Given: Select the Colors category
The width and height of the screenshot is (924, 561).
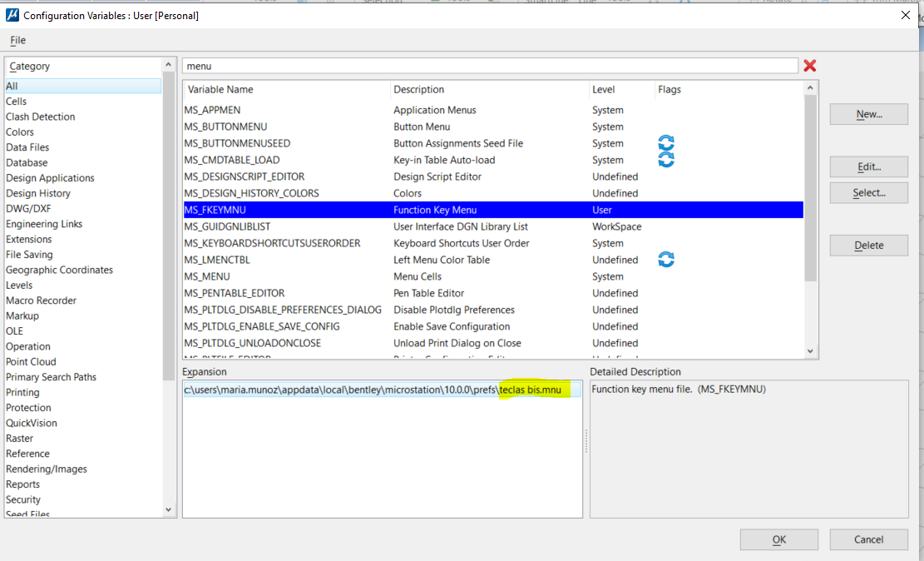Looking at the screenshot, I should (x=83, y=132).
